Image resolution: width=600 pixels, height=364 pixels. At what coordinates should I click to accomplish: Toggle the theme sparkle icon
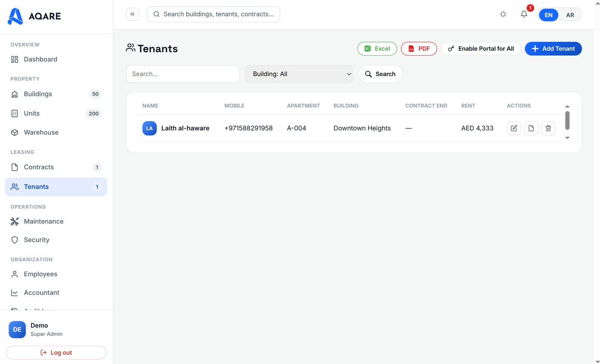point(503,14)
